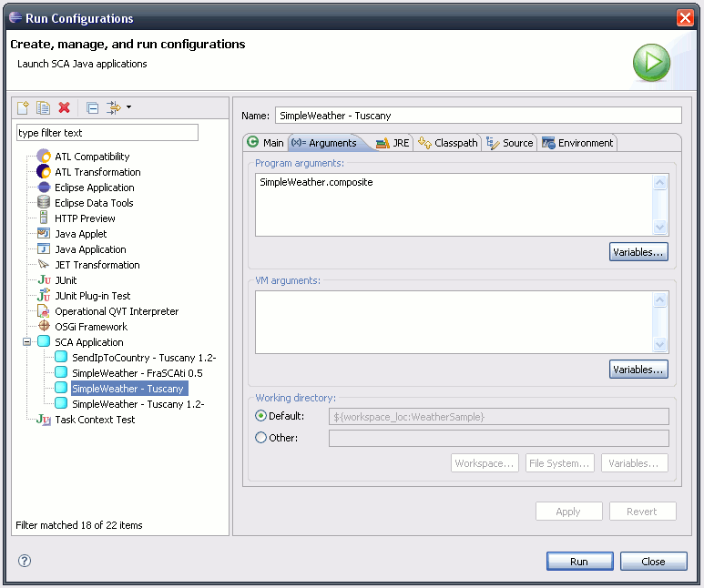704x588 pixels.
Task: Click in the Name text field
Action: point(478,116)
